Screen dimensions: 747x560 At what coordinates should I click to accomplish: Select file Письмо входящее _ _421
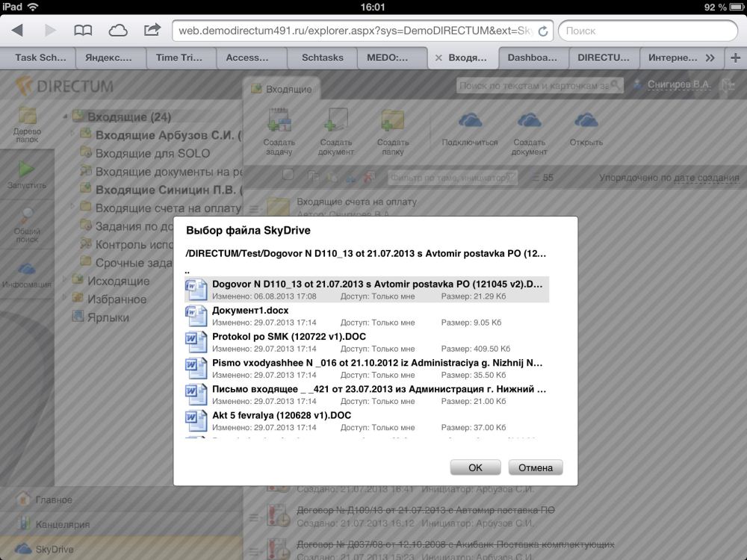pyautogui.click(x=367, y=394)
